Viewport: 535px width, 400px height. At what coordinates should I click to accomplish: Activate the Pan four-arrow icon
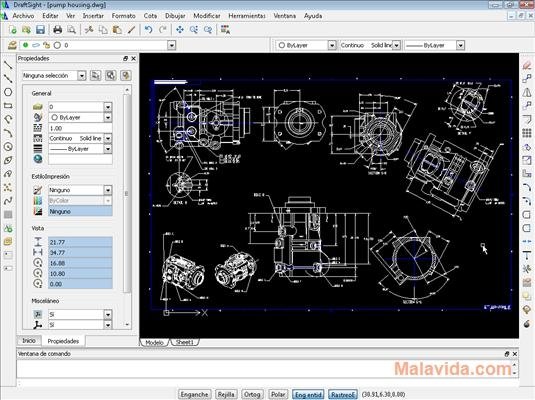(x=180, y=30)
